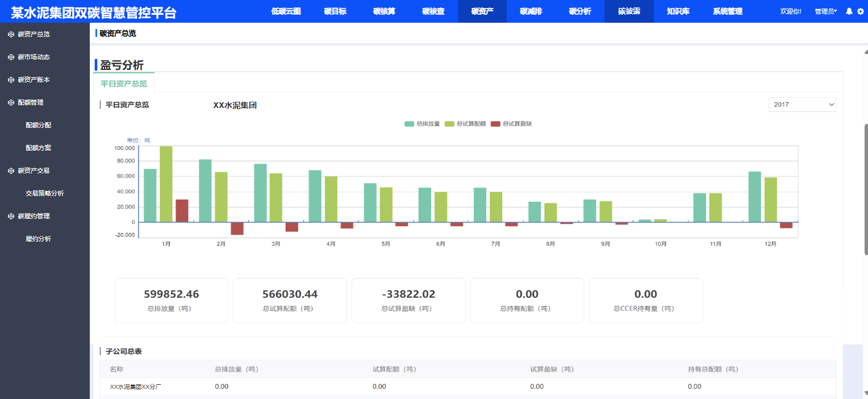868x399 pixels.
Task: Click the 名称 column header
Action: [116, 369]
